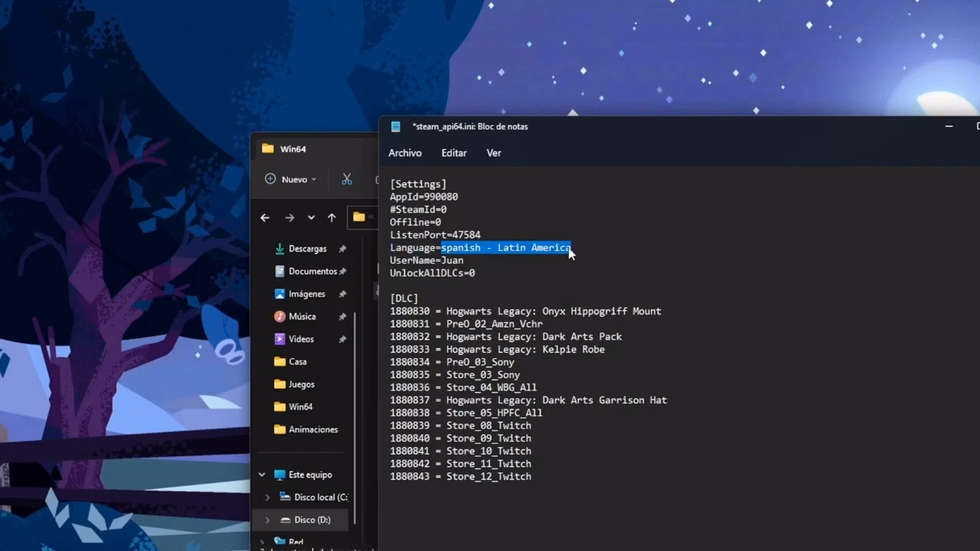Open the Editar menu in Notepad
980x551 pixels.
[454, 153]
